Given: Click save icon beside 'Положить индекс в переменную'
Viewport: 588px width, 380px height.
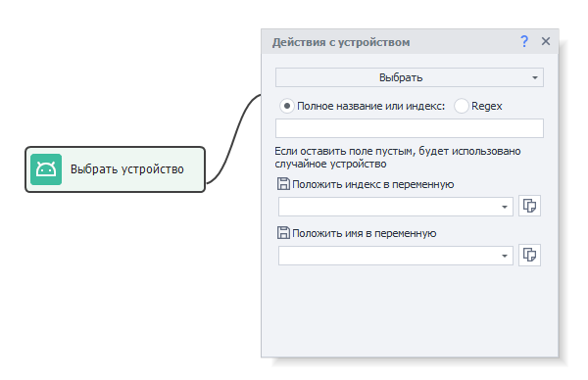Looking at the screenshot, I should coord(283,184).
